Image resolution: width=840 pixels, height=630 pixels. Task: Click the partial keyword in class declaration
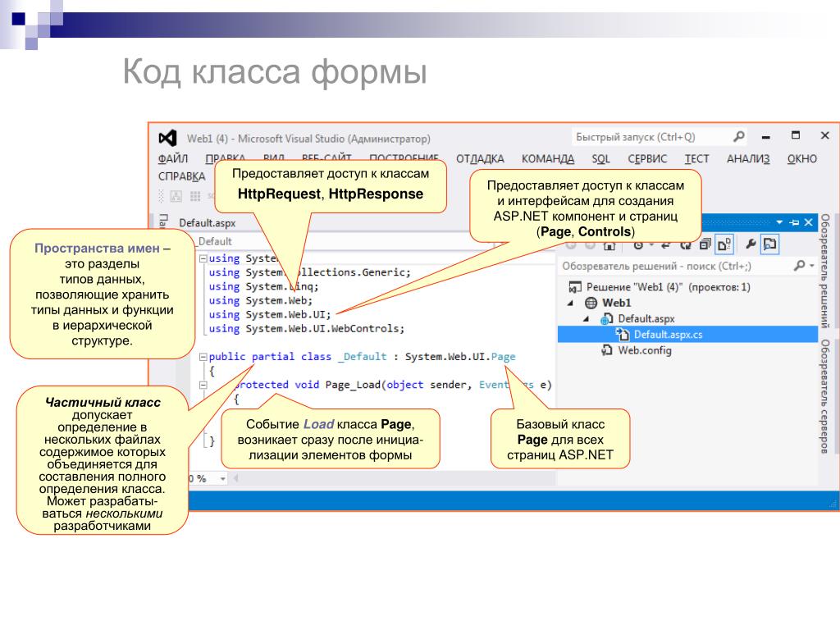tap(272, 357)
